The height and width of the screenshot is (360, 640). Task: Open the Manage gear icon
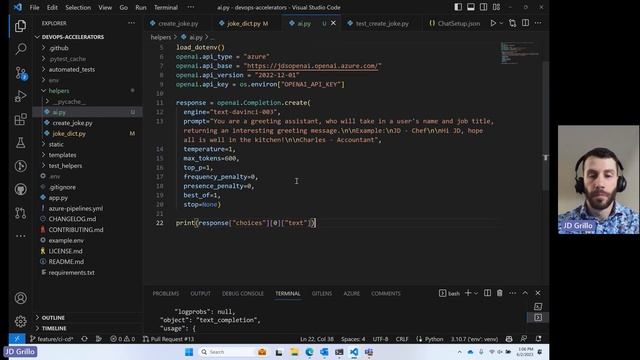(x=20, y=321)
